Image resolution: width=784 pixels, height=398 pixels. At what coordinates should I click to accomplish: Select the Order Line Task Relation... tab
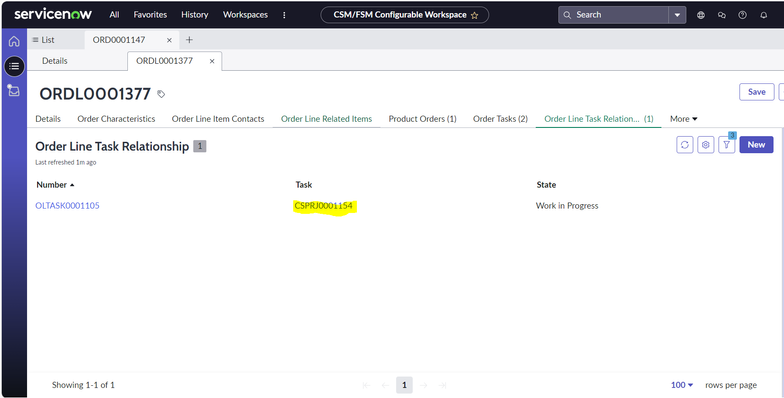(x=598, y=118)
